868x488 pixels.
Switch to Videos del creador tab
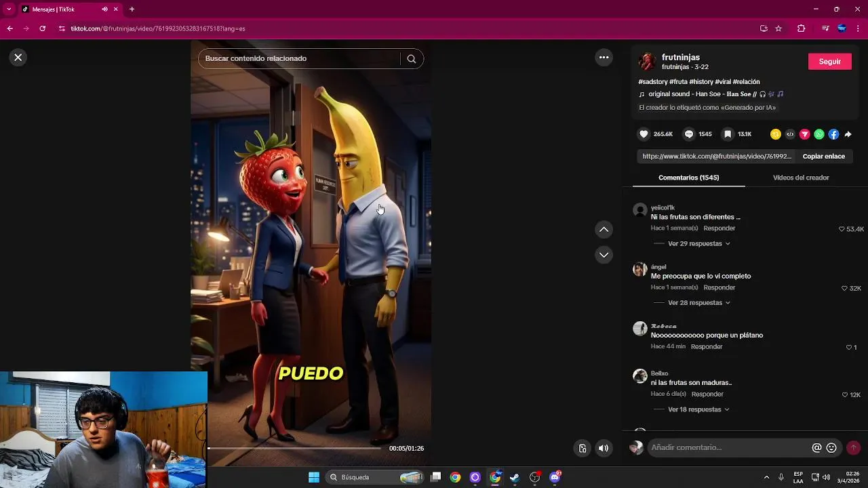801,178
